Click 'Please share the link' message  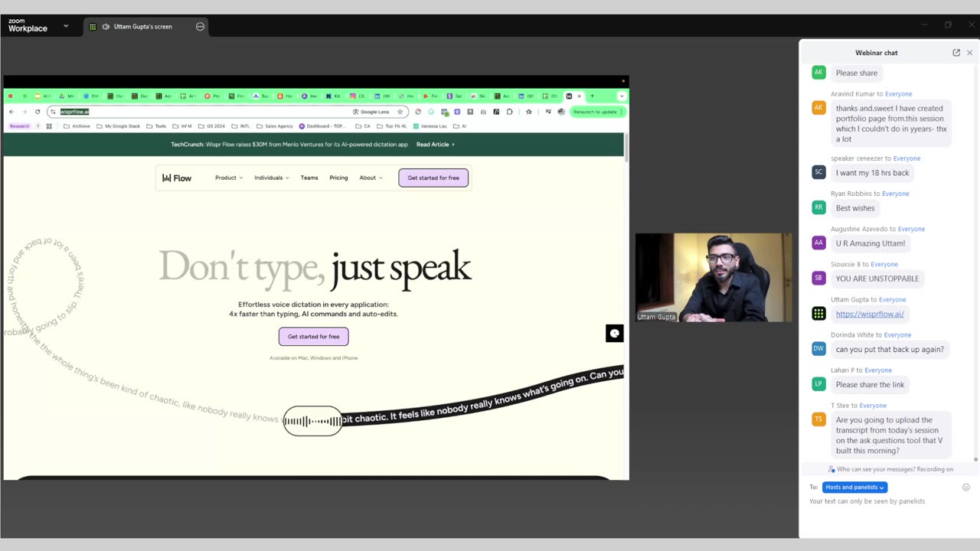(x=871, y=385)
